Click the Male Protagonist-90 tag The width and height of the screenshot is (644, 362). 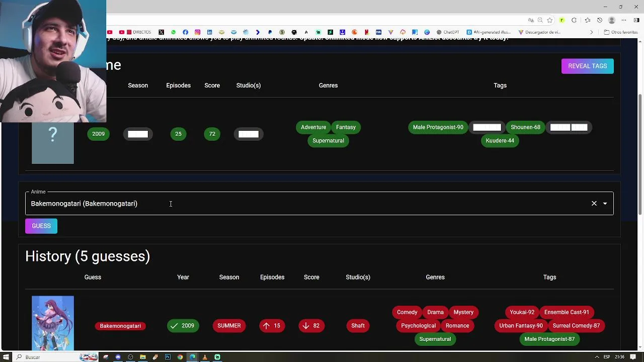[x=438, y=127]
